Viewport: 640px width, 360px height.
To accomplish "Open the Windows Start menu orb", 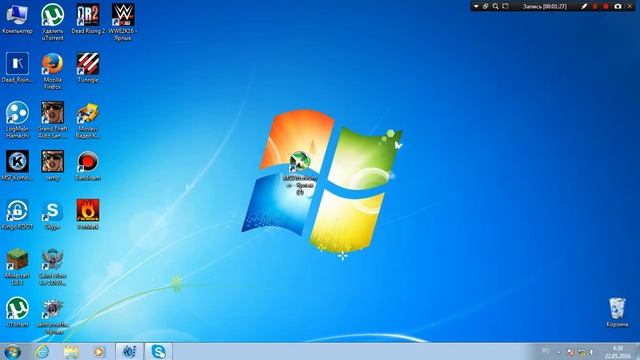I will tap(13, 352).
